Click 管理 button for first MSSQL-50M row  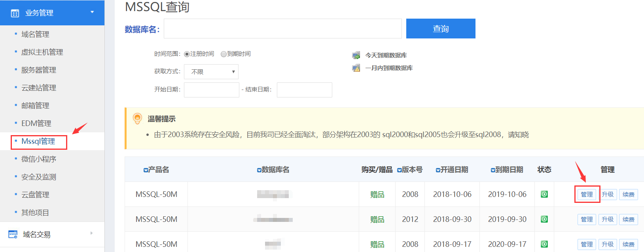click(x=587, y=194)
